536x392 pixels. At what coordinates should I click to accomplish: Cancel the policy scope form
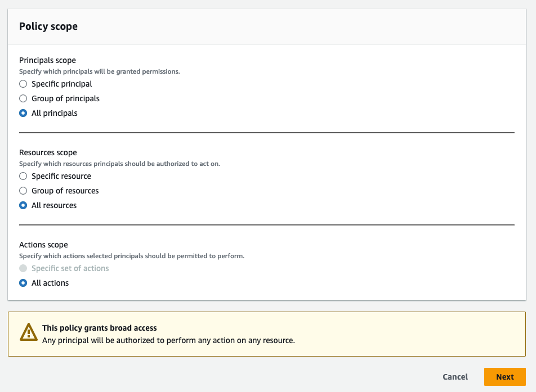455,377
